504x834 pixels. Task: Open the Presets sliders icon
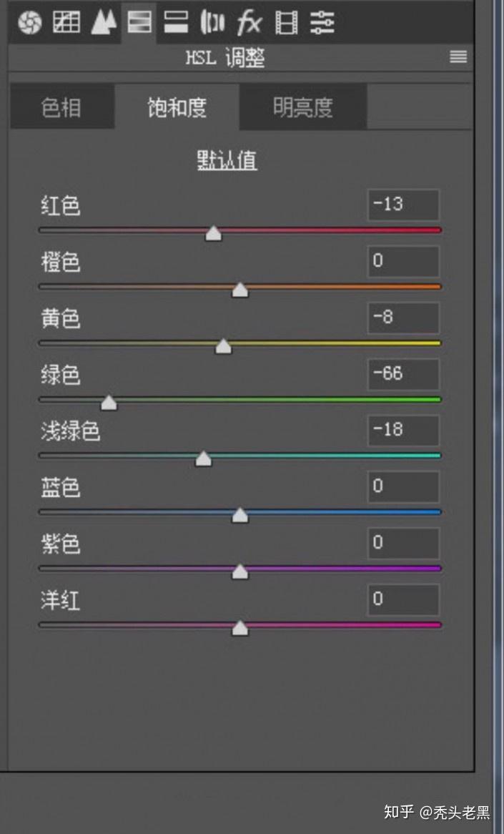pyautogui.click(x=322, y=23)
